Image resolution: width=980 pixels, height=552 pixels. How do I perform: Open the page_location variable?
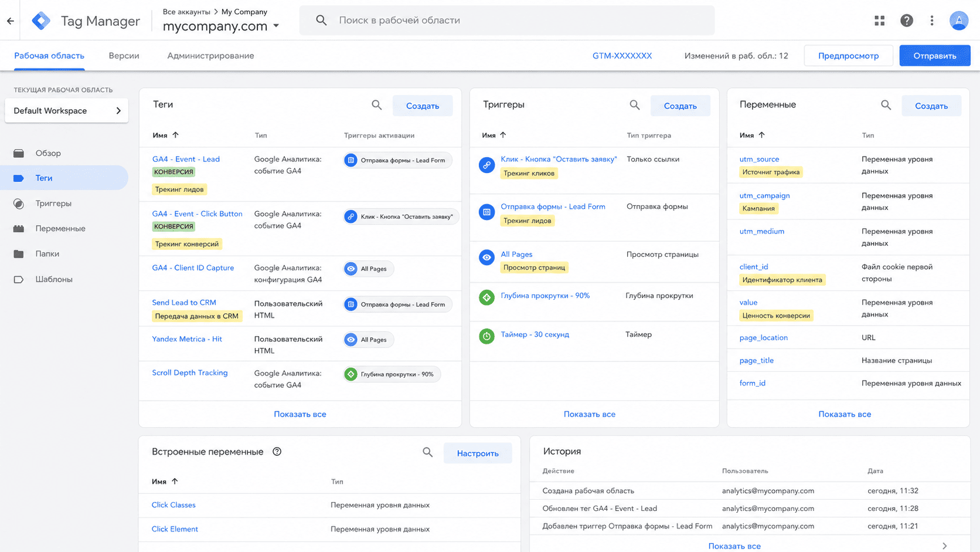(763, 338)
